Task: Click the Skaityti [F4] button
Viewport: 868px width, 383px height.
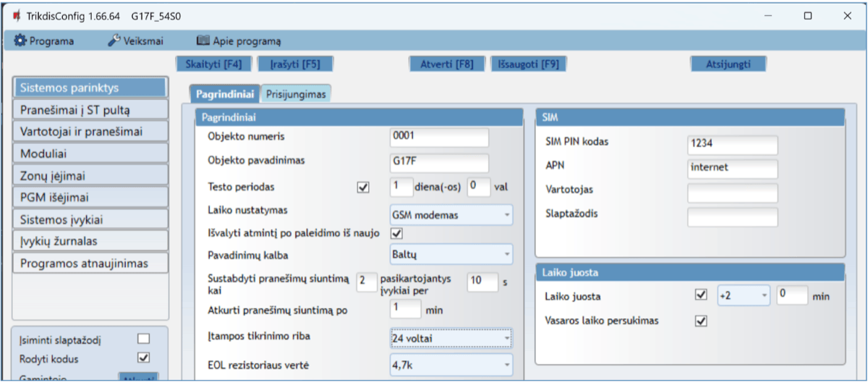Action: point(213,64)
